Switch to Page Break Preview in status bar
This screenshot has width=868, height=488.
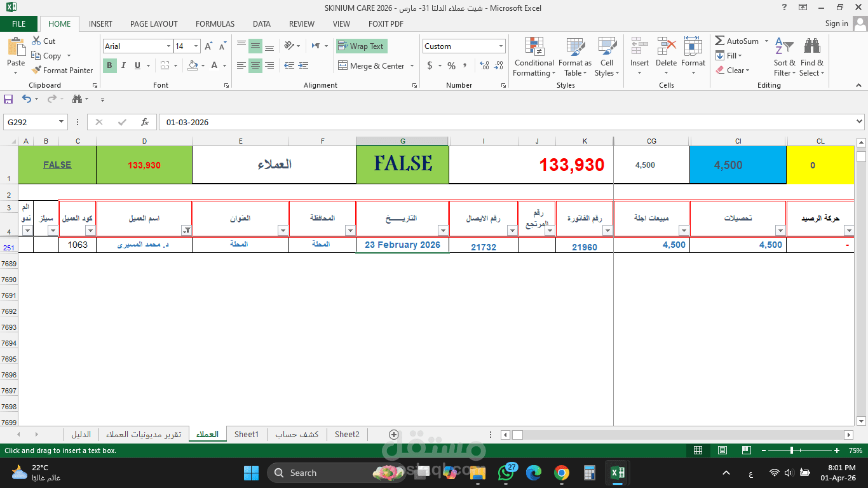747,451
